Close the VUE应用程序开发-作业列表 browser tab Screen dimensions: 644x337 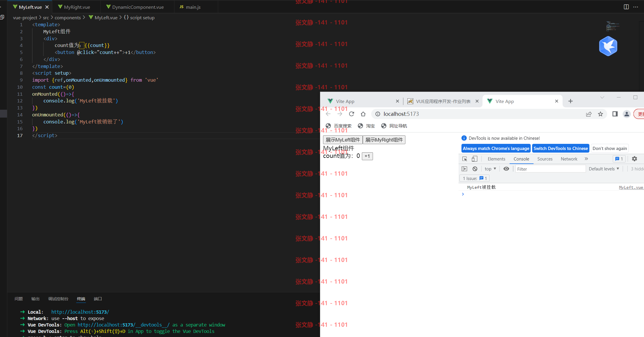pos(477,101)
